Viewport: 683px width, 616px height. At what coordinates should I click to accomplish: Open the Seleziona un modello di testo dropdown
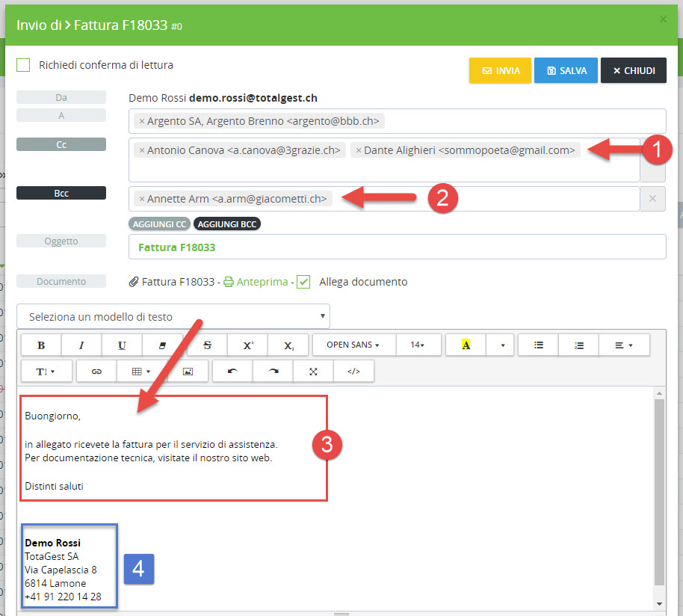pos(173,317)
